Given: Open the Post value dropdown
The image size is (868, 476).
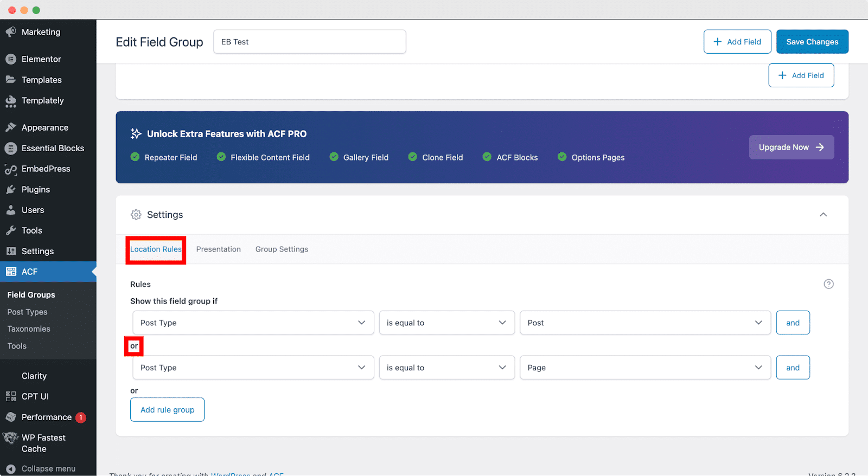Looking at the screenshot, I should [x=645, y=323].
